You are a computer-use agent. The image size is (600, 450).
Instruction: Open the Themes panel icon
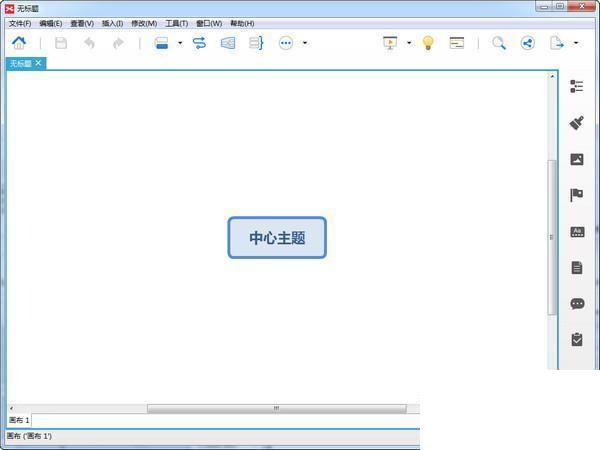pos(577,232)
